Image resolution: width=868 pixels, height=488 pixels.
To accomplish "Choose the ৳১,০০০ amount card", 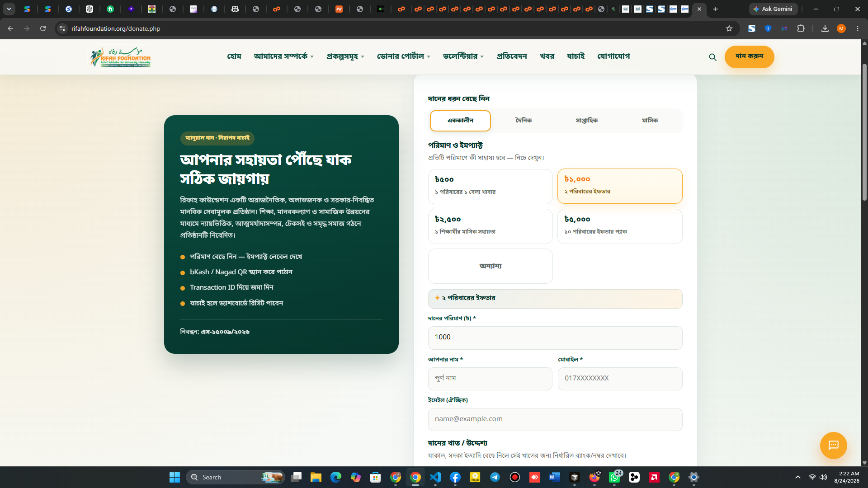I will click(x=619, y=186).
